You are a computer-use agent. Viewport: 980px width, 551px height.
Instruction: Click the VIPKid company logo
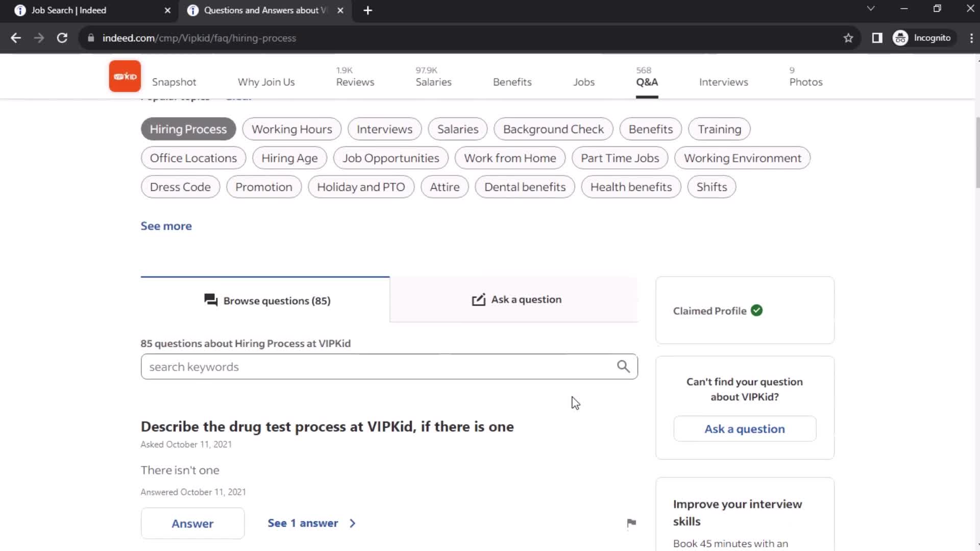pyautogui.click(x=125, y=77)
